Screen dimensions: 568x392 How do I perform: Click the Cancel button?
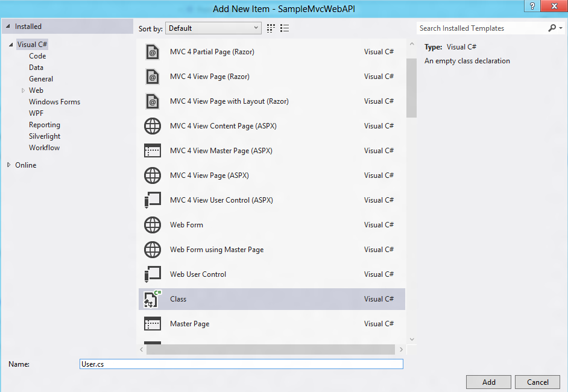(538, 382)
